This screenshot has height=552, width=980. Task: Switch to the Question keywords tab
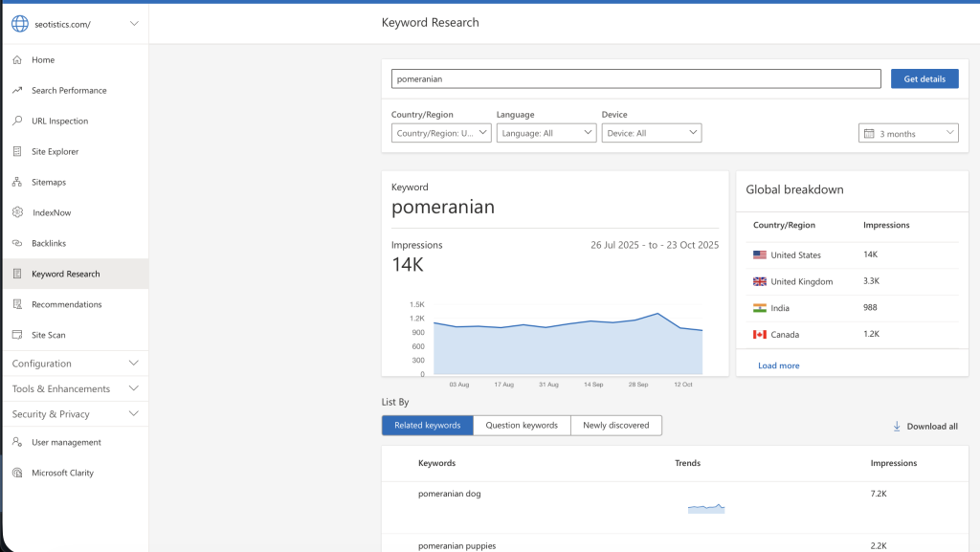pyautogui.click(x=522, y=425)
